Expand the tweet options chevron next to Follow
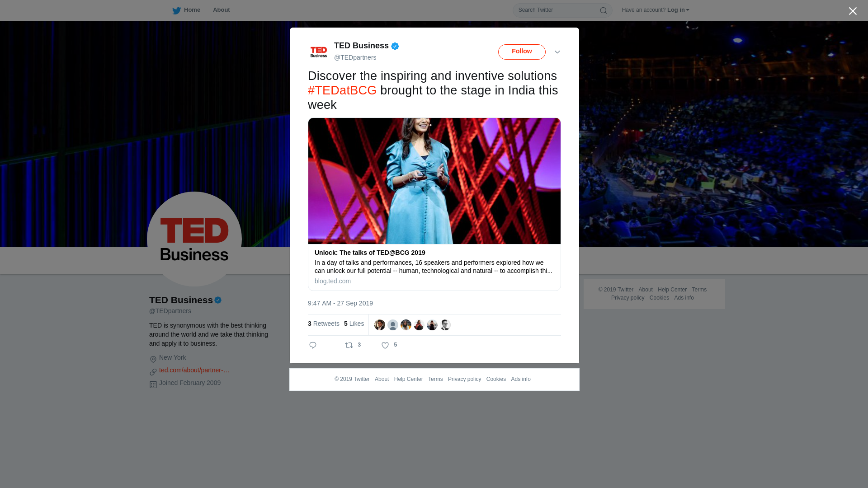This screenshot has width=868, height=488. tap(557, 52)
